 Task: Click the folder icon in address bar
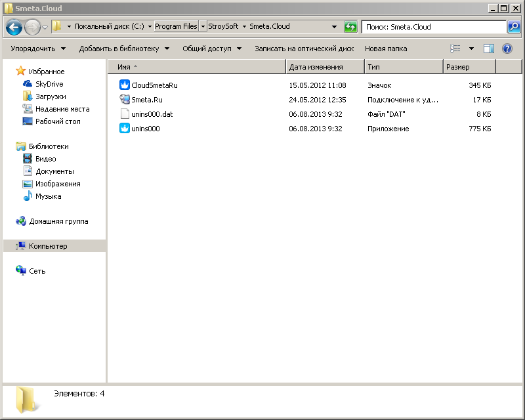(57, 26)
